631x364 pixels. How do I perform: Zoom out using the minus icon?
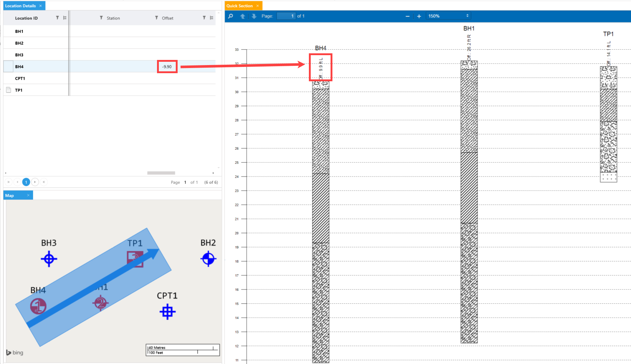click(x=407, y=16)
